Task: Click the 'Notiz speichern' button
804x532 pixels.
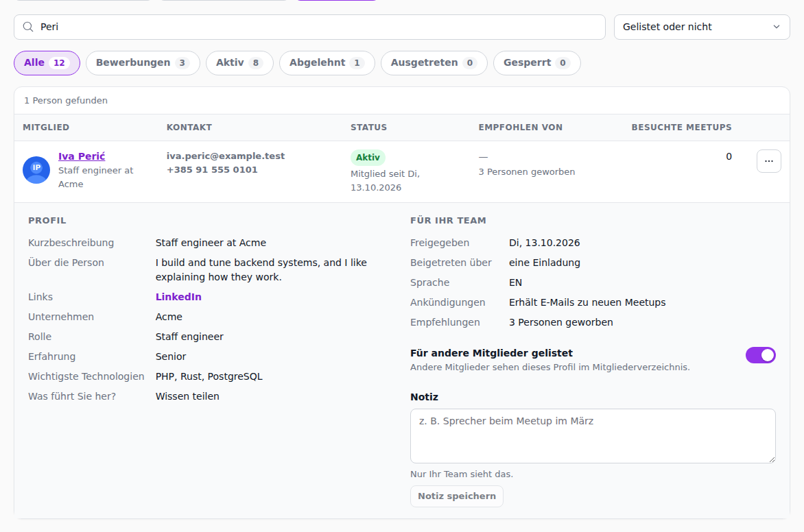Action: [456, 496]
